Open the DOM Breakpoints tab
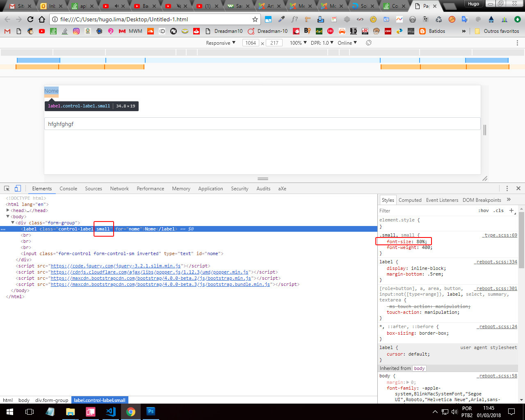The image size is (525, 420). 482,200
